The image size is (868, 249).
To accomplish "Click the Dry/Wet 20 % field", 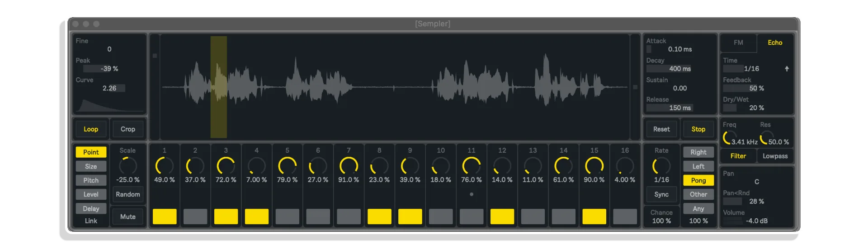I will tap(756, 108).
